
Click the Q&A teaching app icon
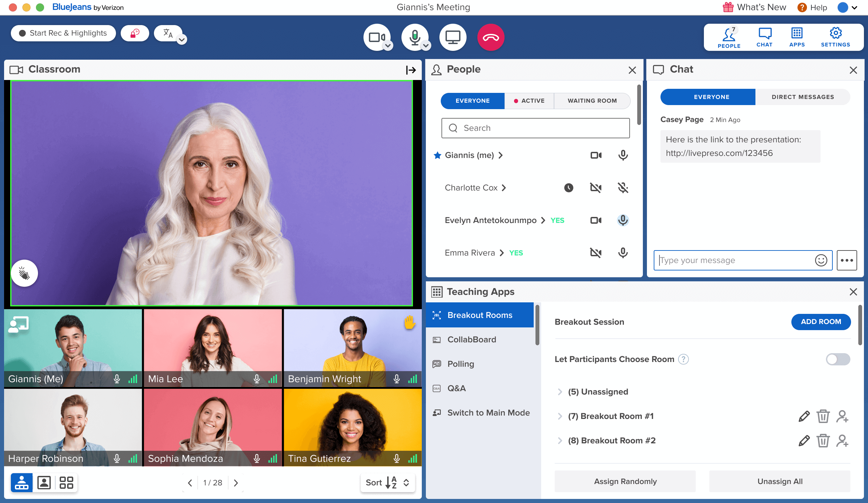(437, 388)
